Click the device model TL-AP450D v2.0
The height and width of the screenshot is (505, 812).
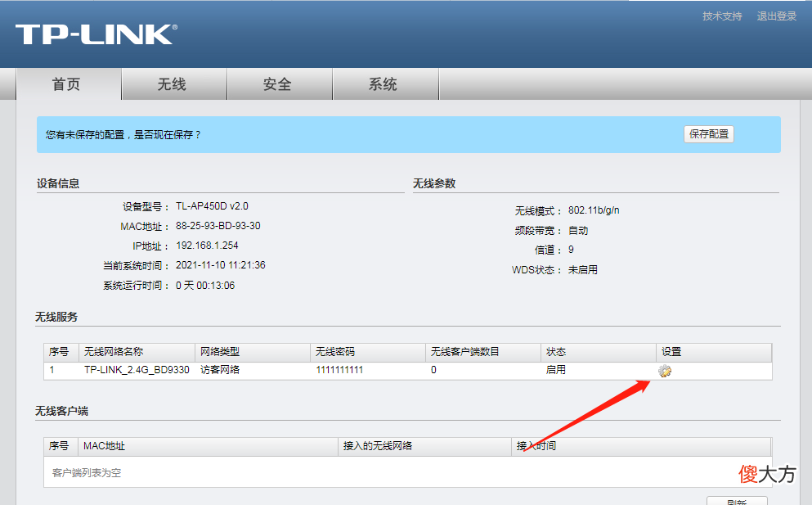212,205
